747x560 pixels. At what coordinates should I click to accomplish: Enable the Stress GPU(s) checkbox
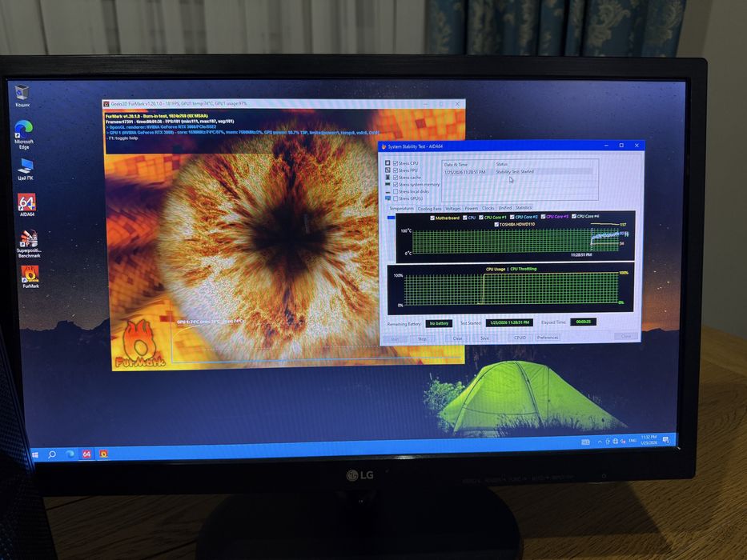[x=396, y=198]
